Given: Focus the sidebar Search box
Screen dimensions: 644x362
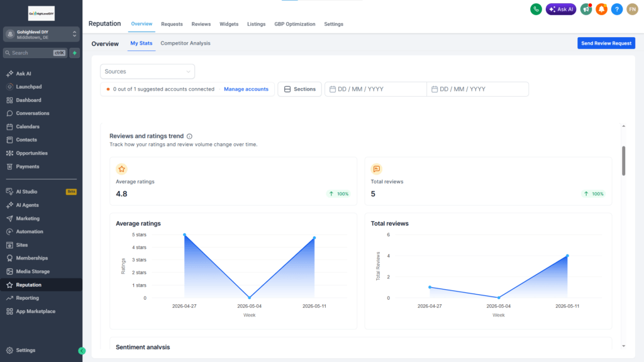Looking at the screenshot, I should [x=35, y=53].
